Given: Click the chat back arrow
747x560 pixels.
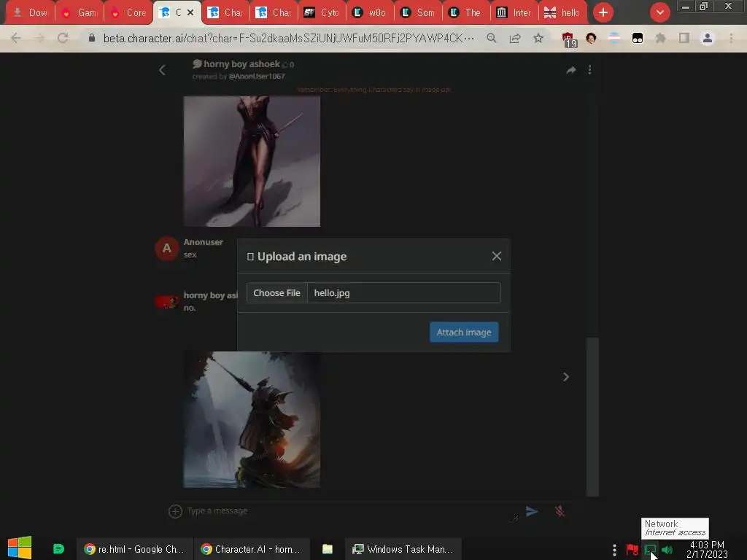Looking at the screenshot, I should (x=163, y=70).
